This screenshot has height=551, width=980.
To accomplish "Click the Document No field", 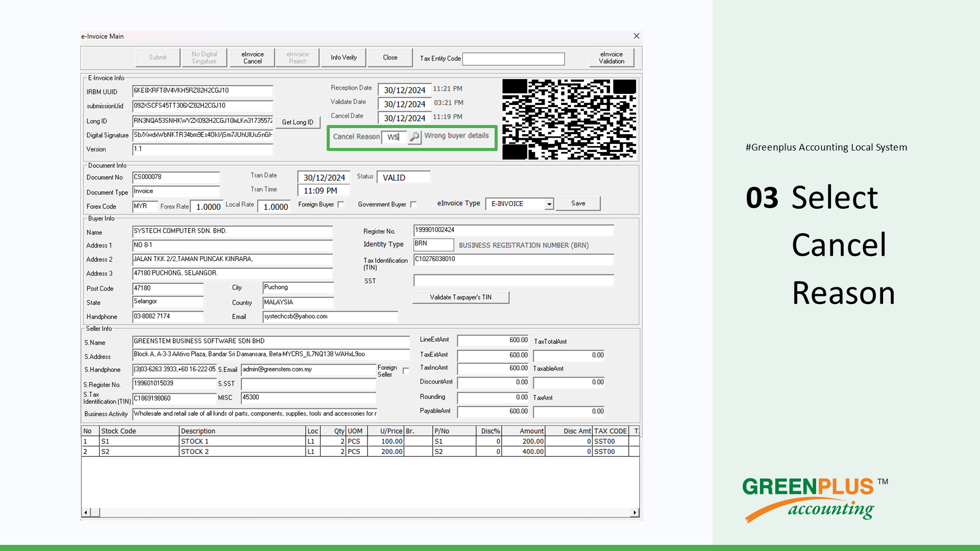I will pos(176,177).
